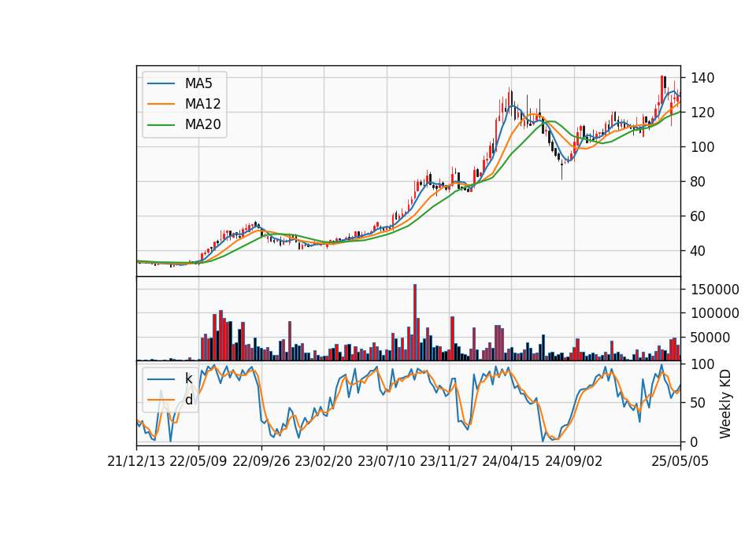Click the 22/09/26 date tick label
Viewport: 756px width, 543px height.
coord(261,461)
